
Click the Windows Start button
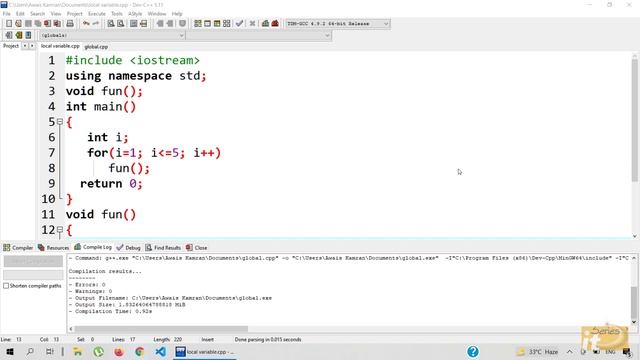pyautogui.click(x=10, y=351)
